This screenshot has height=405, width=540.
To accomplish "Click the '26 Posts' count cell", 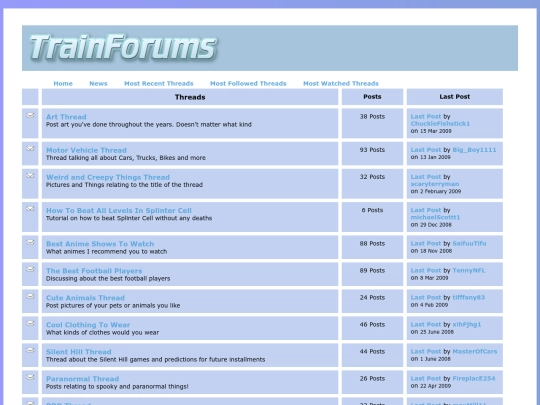I will point(372,382).
